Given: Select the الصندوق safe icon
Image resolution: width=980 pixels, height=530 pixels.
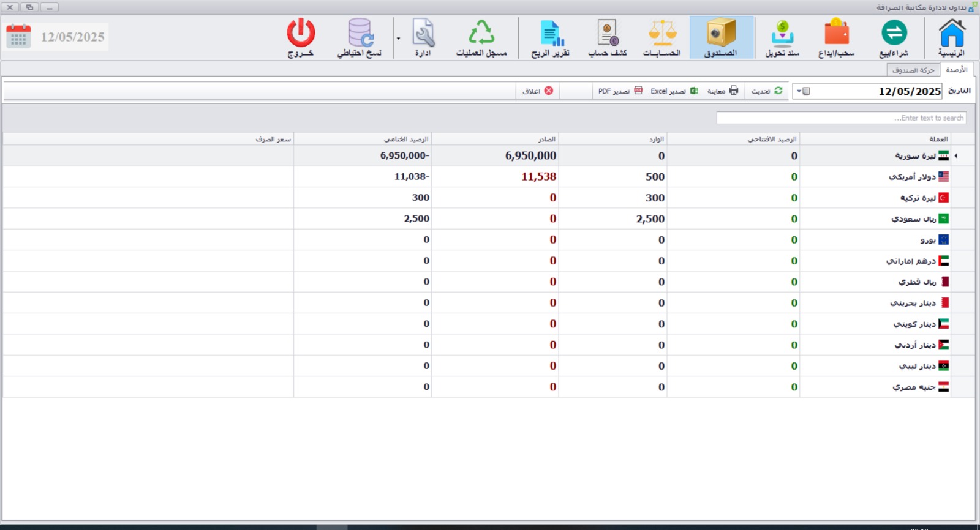Looking at the screenshot, I should pos(721,38).
